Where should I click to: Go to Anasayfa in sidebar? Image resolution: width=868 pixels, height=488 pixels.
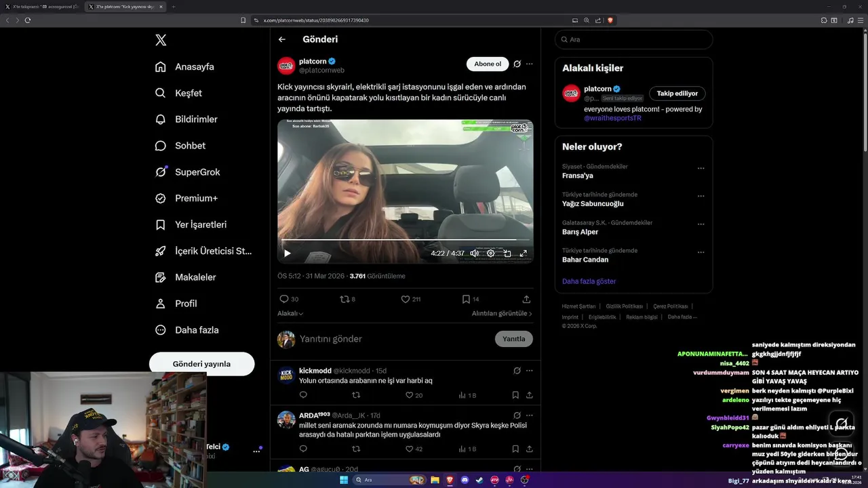(x=184, y=66)
